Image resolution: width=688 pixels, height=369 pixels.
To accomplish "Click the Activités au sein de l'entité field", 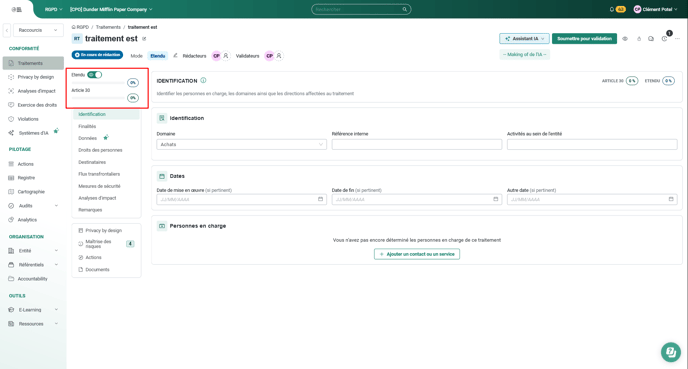I will 592,144.
